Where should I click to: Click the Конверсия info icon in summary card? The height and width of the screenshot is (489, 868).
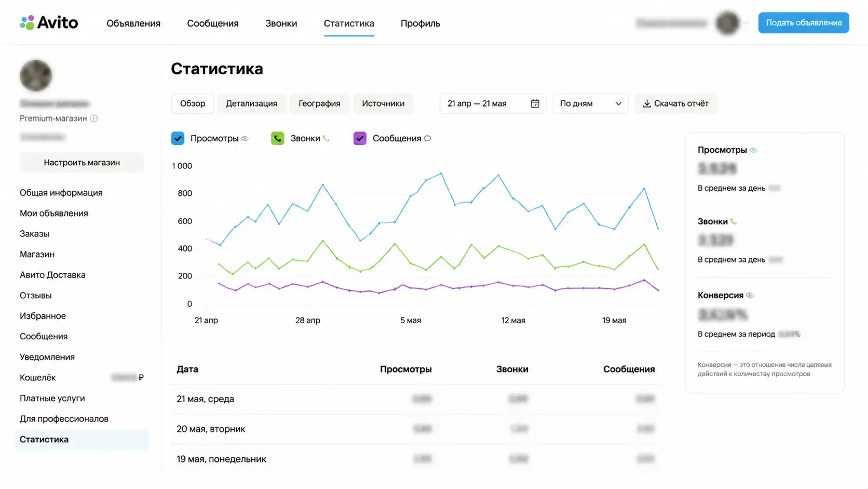tap(750, 295)
